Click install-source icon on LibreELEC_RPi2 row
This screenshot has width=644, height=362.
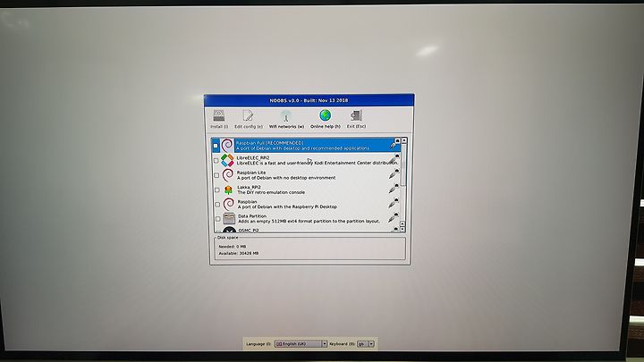[394, 158]
